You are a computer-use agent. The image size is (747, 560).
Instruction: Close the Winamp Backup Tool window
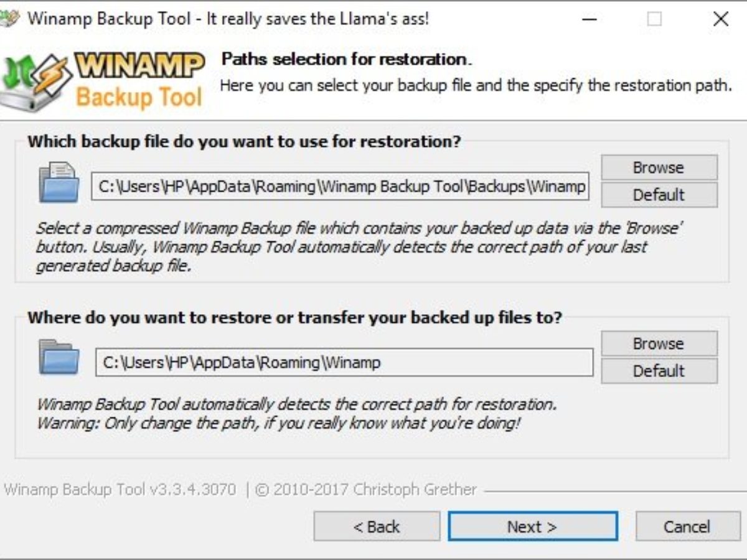[721, 19]
